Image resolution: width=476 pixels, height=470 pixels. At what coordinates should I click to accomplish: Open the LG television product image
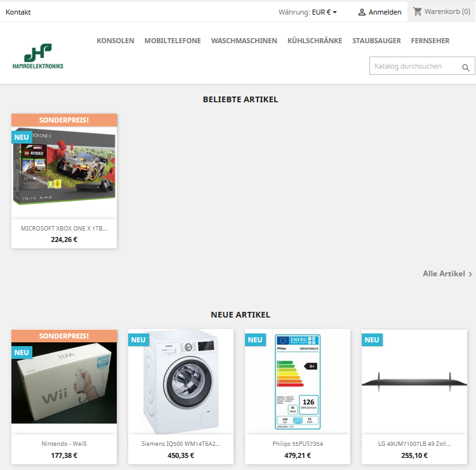[x=414, y=382]
